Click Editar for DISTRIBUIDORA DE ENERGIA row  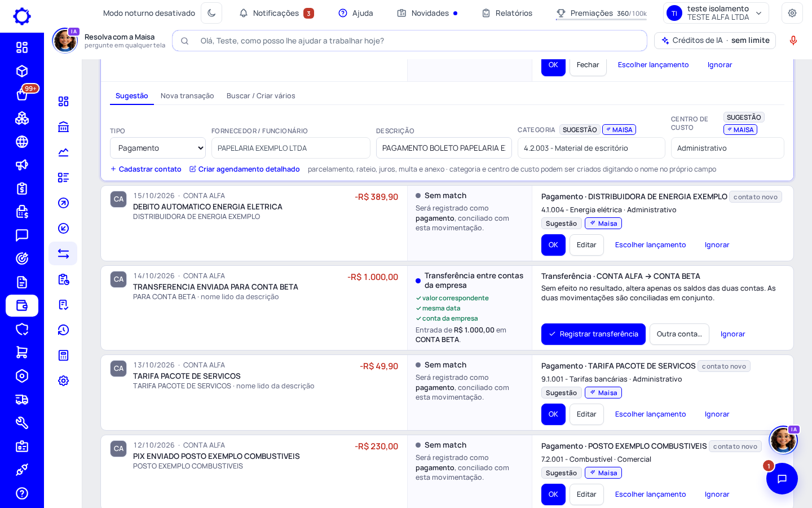pyautogui.click(x=586, y=245)
